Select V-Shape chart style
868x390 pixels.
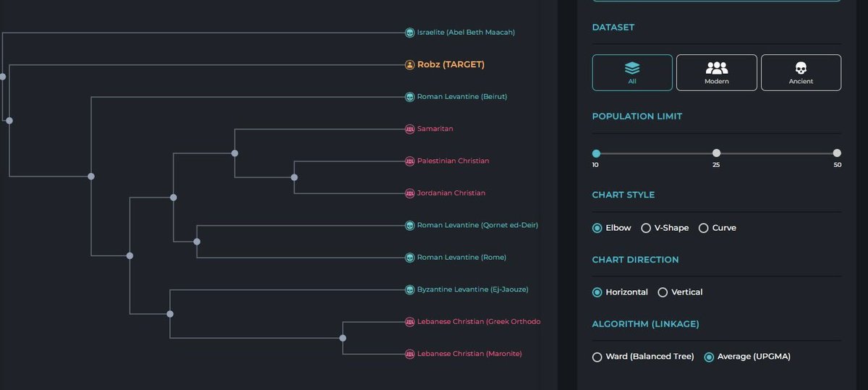coord(665,228)
